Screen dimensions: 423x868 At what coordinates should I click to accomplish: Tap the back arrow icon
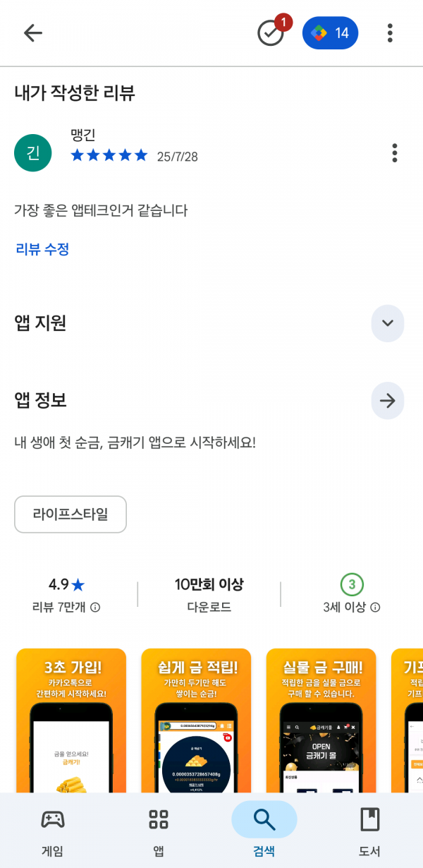[33, 33]
